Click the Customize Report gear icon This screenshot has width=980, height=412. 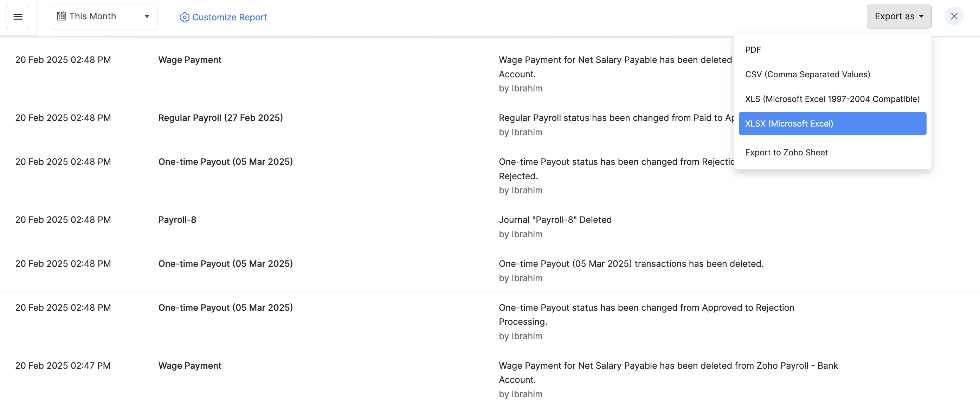184,17
